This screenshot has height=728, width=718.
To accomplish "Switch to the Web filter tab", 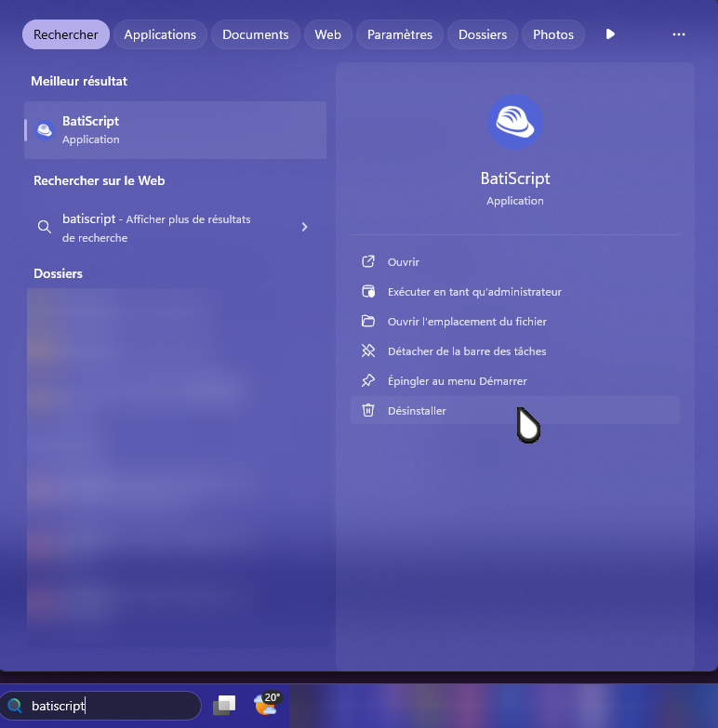I will coord(328,34).
